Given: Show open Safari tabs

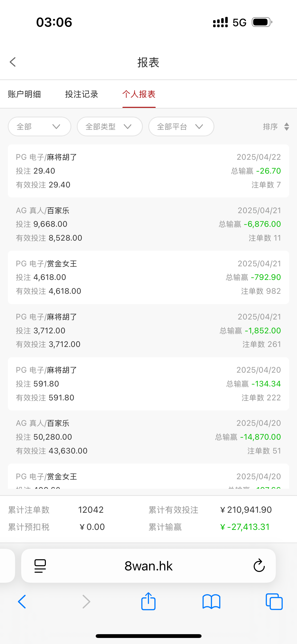Looking at the screenshot, I should 274,602.
